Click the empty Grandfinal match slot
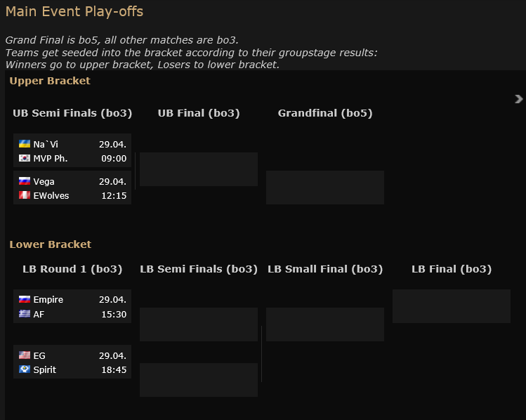Viewport: 526px width, 420px height. tap(325, 188)
